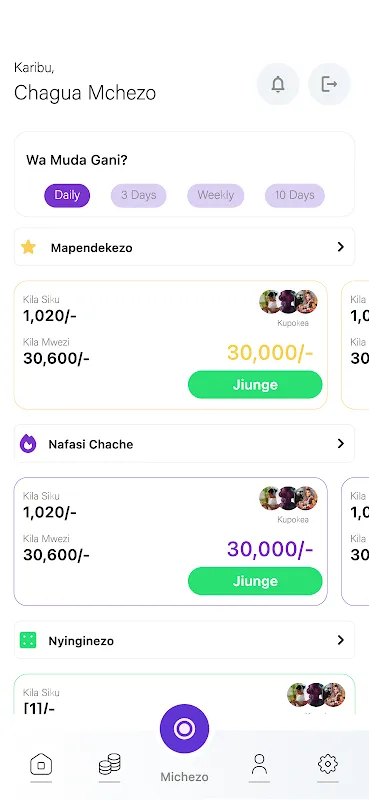Open the coins stack icon tab

[x=109, y=764]
